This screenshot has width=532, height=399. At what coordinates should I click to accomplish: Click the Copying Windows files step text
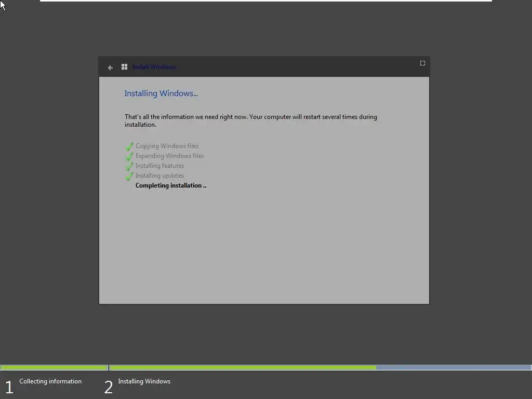click(167, 146)
